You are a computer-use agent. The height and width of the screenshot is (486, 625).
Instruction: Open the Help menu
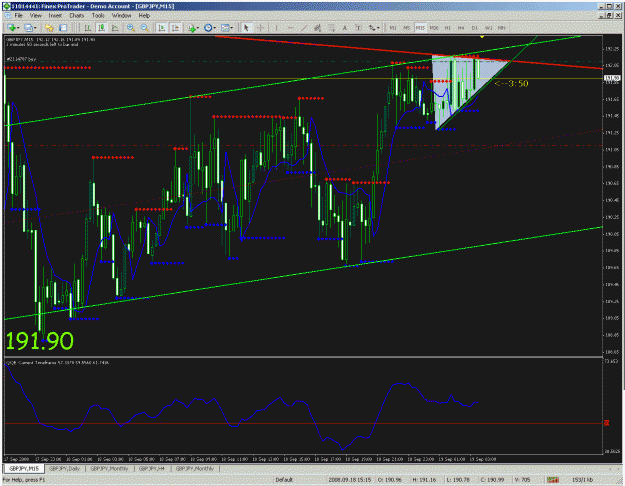tap(144, 16)
